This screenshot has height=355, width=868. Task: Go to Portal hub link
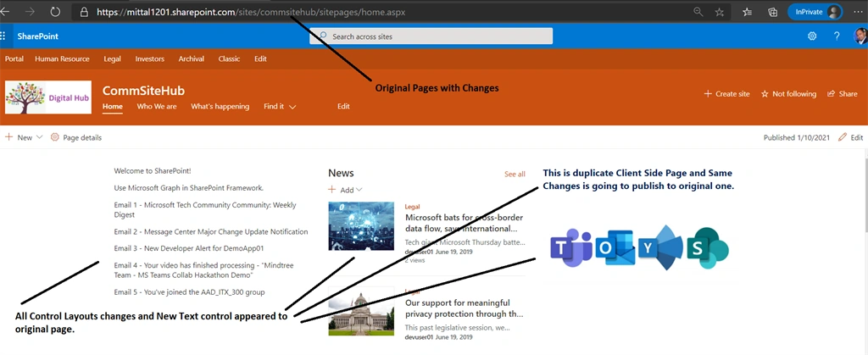click(14, 59)
